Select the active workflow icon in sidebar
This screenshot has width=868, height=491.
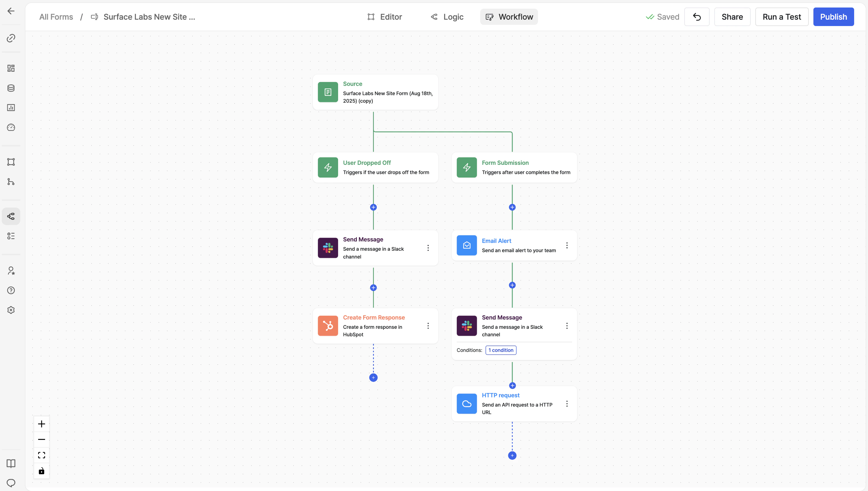tap(11, 216)
